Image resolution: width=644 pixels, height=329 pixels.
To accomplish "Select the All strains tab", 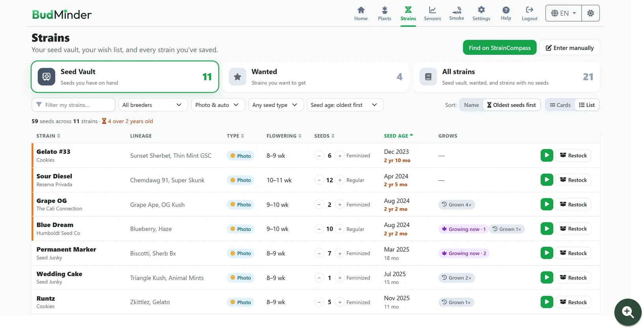I will pyautogui.click(x=506, y=77).
